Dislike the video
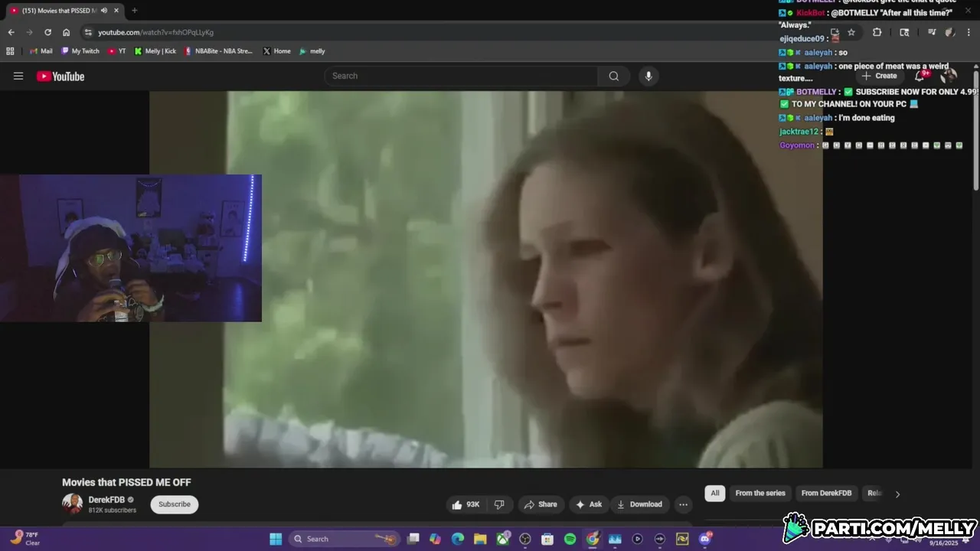Image resolution: width=980 pixels, height=551 pixels. point(499,504)
